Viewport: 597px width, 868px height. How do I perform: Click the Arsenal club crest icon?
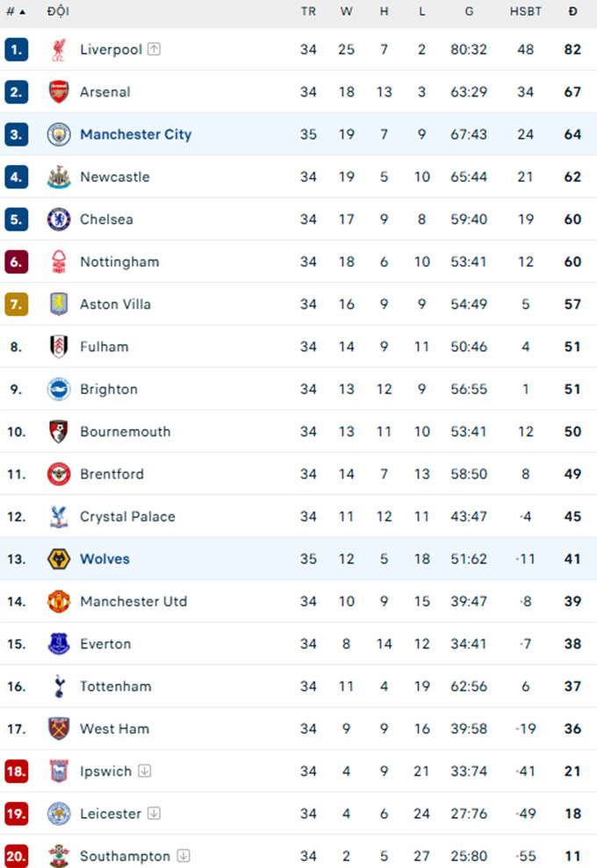[x=59, y=92]
